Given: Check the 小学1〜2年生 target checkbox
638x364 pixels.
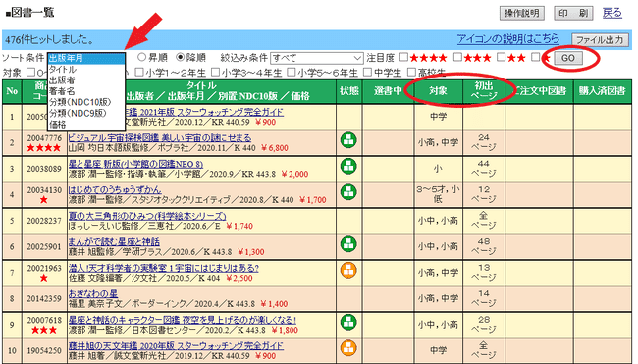Looking at the screenshot, I should [139, 73].
